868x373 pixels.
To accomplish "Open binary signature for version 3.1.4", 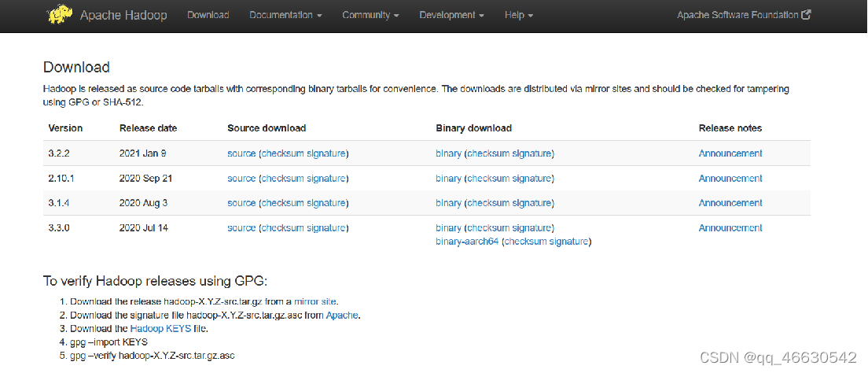I will [x=531, y=203].
